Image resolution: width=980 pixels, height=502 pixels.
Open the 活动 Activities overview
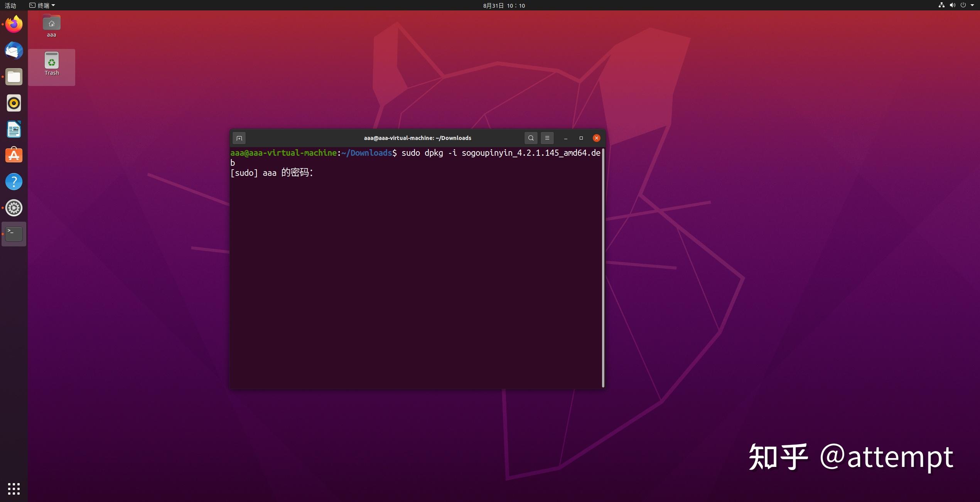click(x=10, y=5)
